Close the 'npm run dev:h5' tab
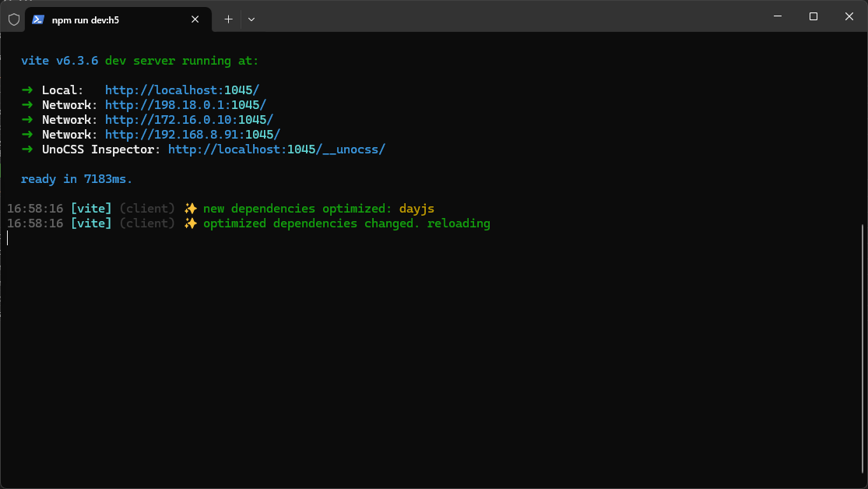This screenshot has width=868, height=489. [196, 19]
